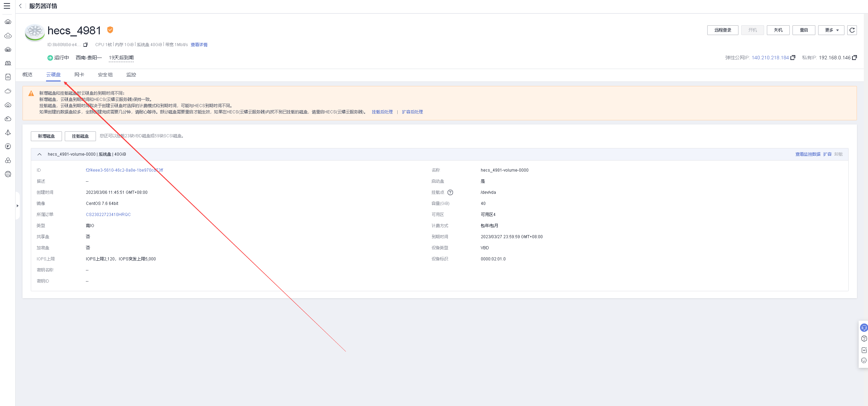
Task: Open the 监控 tab
Action: [131, 75]
